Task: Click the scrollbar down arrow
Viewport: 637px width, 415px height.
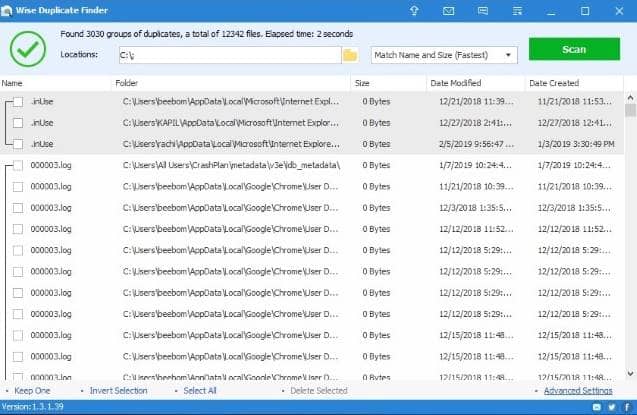Action: [630, 374]
